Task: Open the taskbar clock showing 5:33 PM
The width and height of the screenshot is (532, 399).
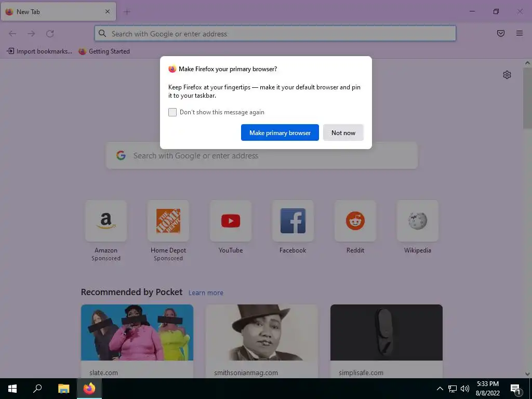Action: (487, 389)
